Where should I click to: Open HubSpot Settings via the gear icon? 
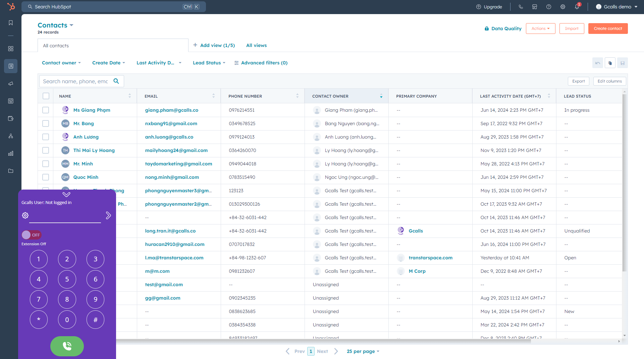pyautogui.click(x=563, y=7)
